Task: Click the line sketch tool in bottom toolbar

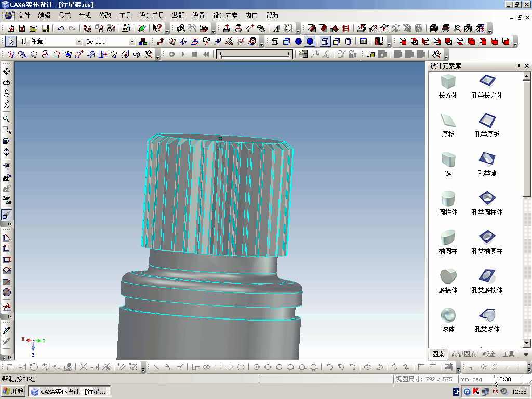Action: 156,367
